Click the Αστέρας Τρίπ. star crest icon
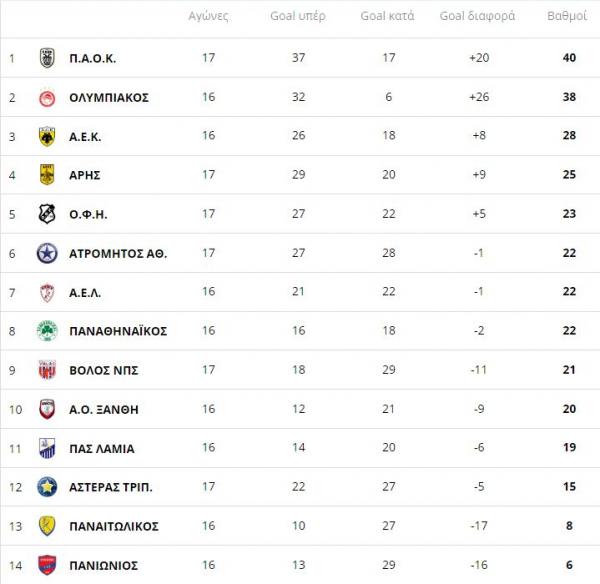The width and height of the screenshot is (600, 584). click(x=46, y=487)
